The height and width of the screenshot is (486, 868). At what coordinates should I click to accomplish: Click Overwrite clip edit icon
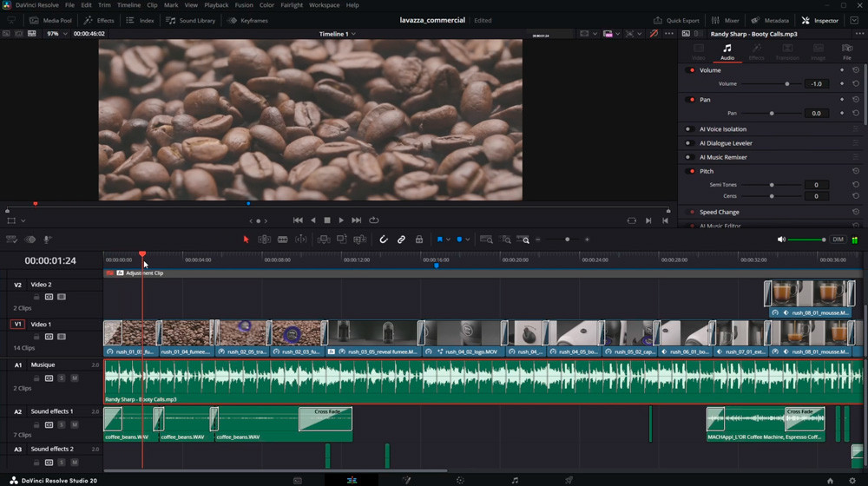point(341,240)
